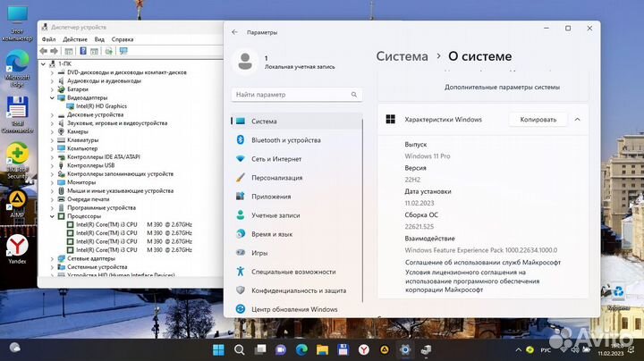Open Total Commander from taskbar

[343, 350]
